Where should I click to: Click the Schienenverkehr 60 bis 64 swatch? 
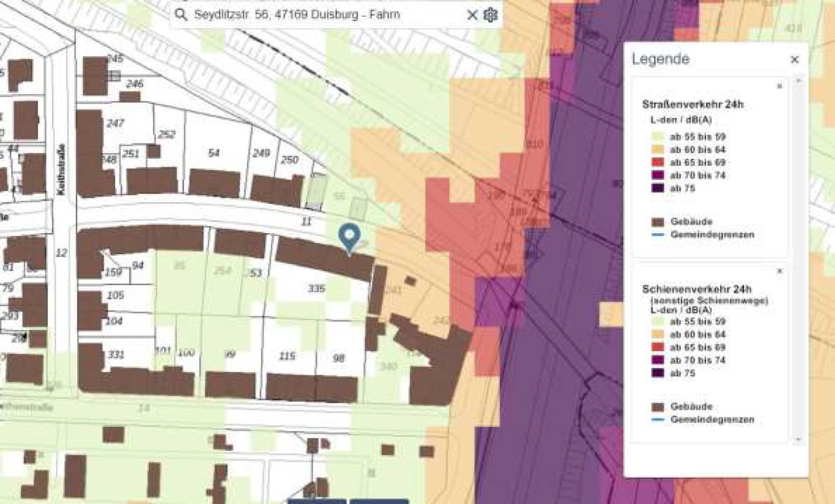pyautogui.click(x=657, y=335)
